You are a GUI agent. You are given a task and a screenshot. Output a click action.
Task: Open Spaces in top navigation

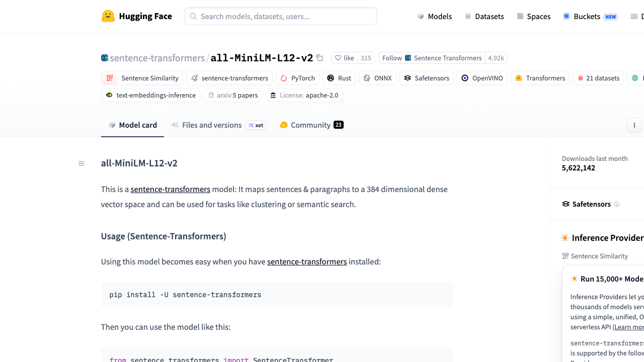point(534,16)
